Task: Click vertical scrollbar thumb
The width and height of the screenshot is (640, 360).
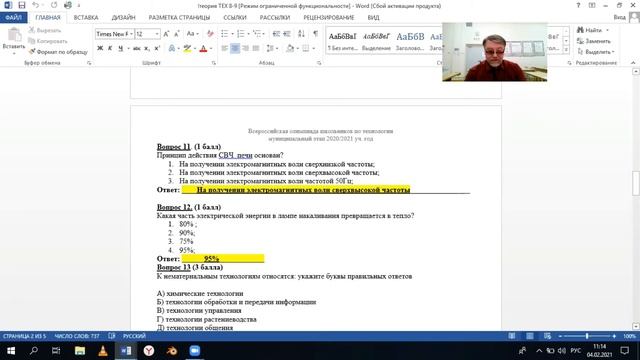Action: coord(636,183)
